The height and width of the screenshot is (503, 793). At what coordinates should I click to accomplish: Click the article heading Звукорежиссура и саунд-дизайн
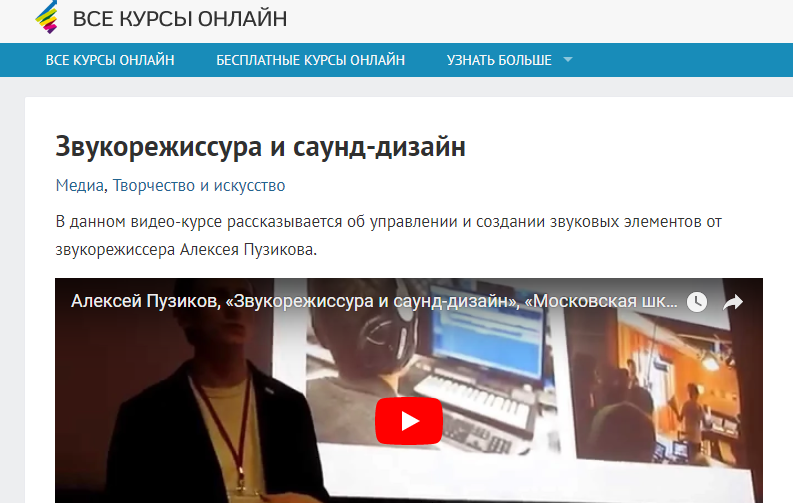click(260, 147)
